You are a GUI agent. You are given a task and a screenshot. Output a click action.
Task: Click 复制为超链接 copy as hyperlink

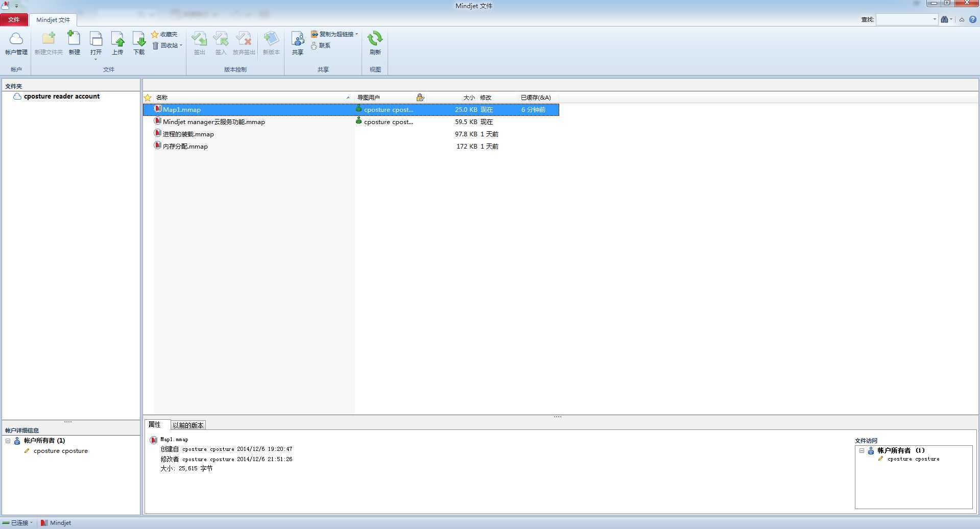click(x=332, y=34)
